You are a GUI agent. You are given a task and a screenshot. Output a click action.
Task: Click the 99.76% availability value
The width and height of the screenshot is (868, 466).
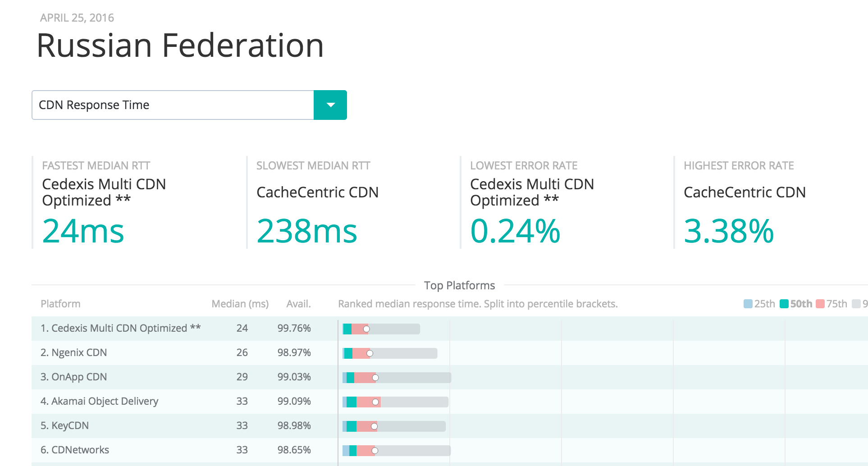tap(294, 329)
